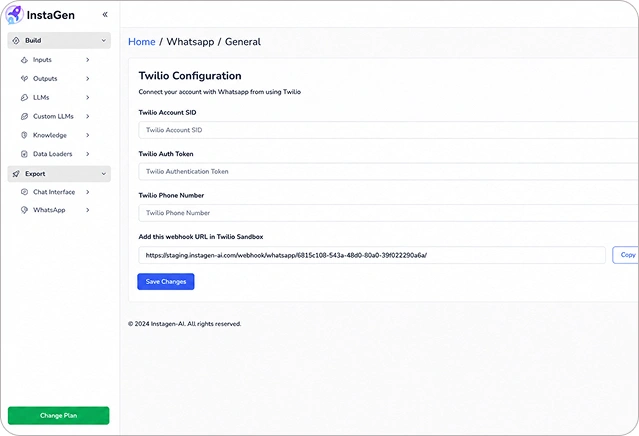Click the Build section icon
This screenshot has height=436, width=639.
point(16,40)
